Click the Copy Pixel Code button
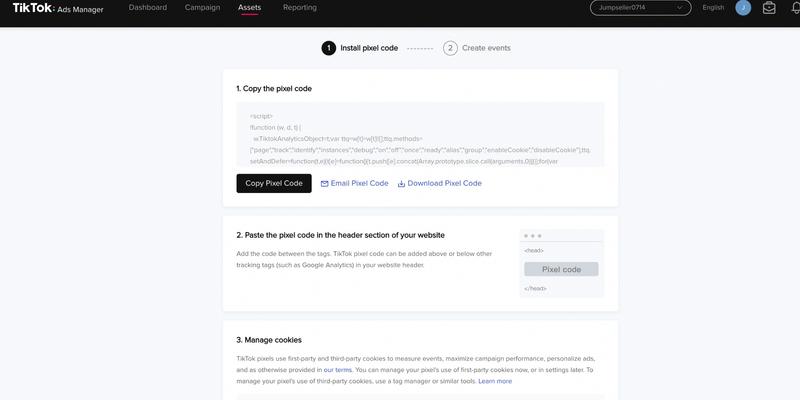Image resolution: width=800 pixels, height=400 pixels. [x=274, y=183]
